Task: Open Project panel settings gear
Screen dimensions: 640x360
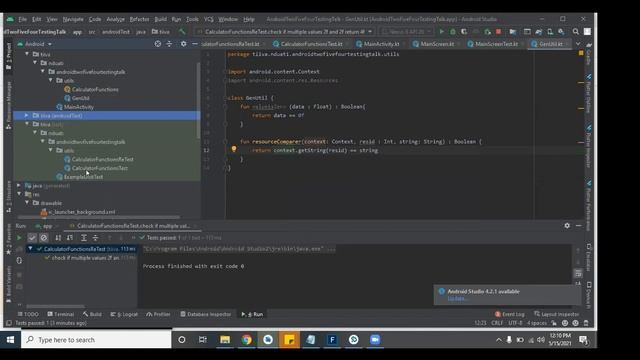Action: coord(183,44)
